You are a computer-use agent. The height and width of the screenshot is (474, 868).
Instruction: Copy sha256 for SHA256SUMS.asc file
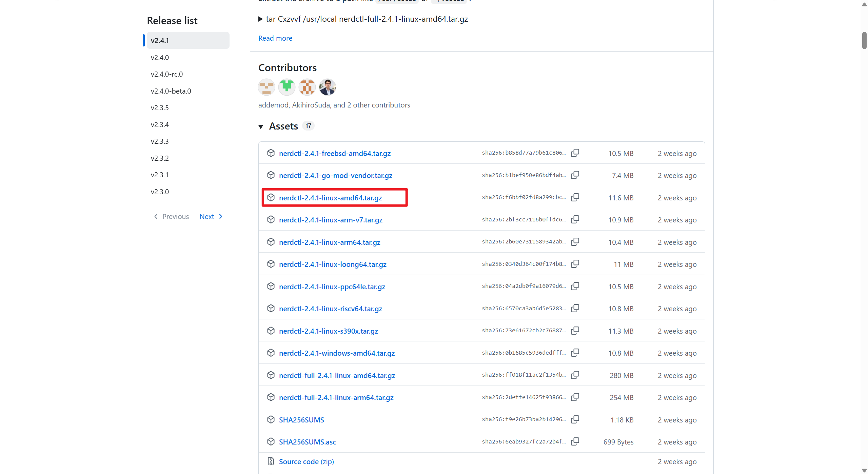[x=575, y=441]
